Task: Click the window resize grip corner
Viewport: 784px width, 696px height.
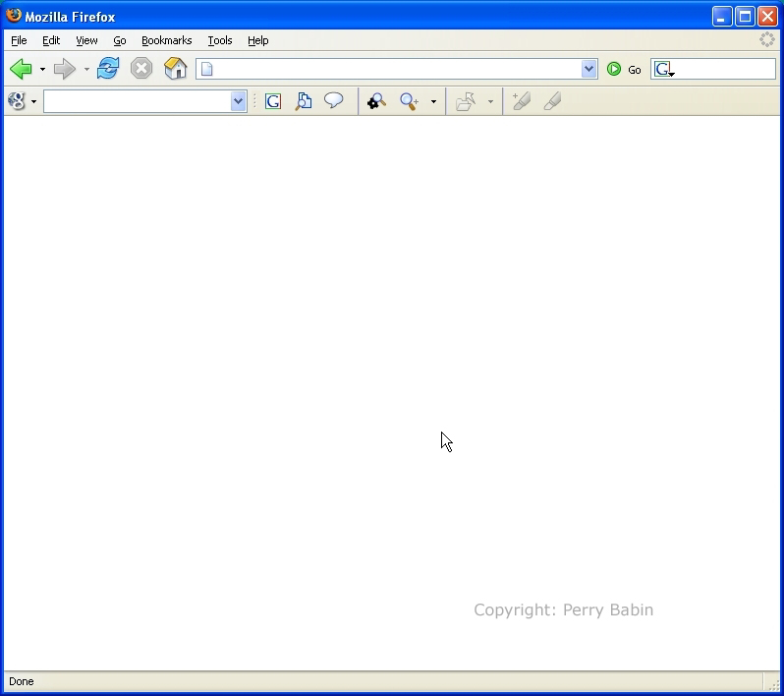Action: click(x=774, y=685)
